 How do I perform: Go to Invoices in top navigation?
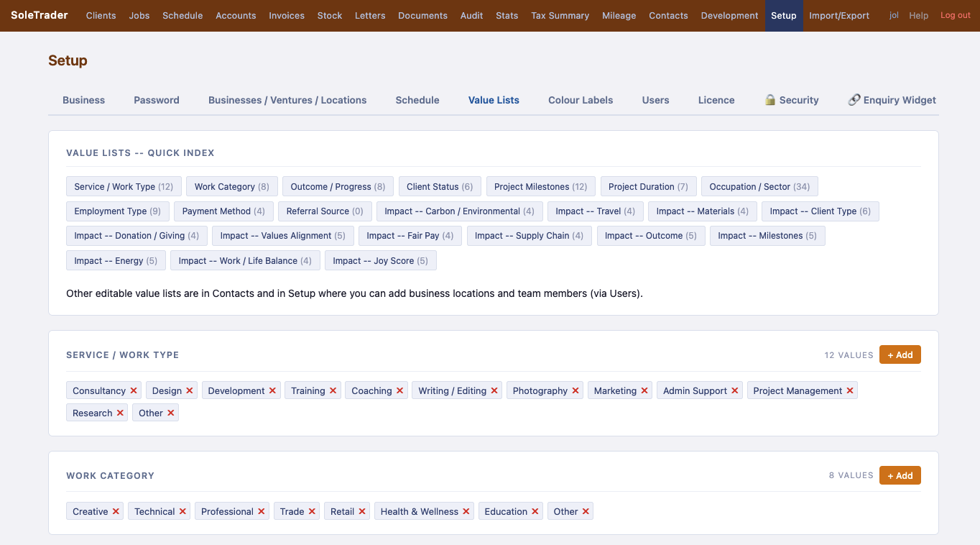[287, 15]
